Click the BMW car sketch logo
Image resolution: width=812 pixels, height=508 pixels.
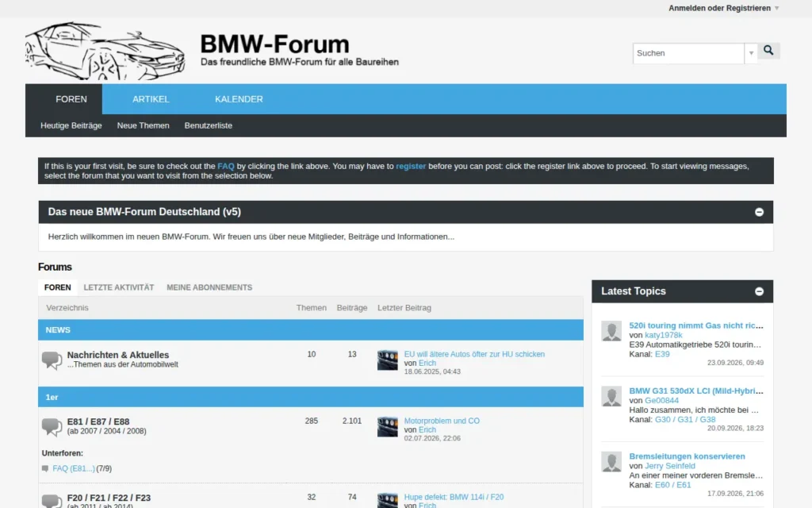click(105, 51)
